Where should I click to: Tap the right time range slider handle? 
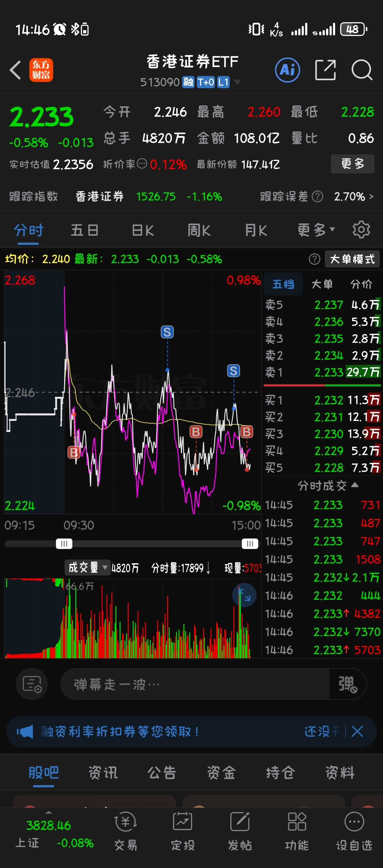(250, 543)
